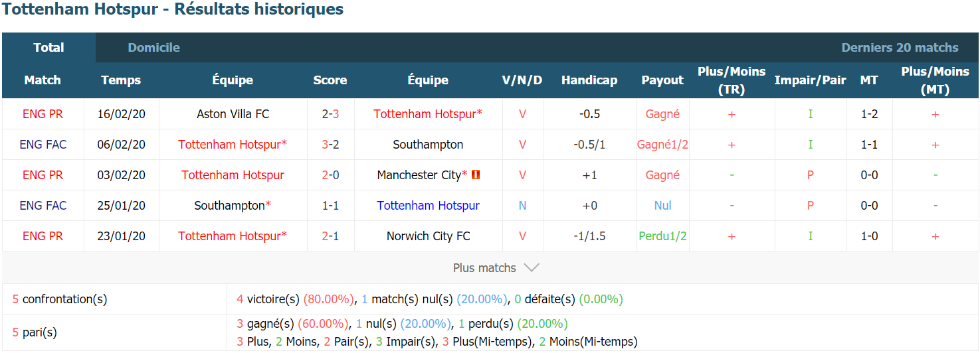
Task: Click the red card icon beside Manchester City
Action: click(x=476, y=175)
